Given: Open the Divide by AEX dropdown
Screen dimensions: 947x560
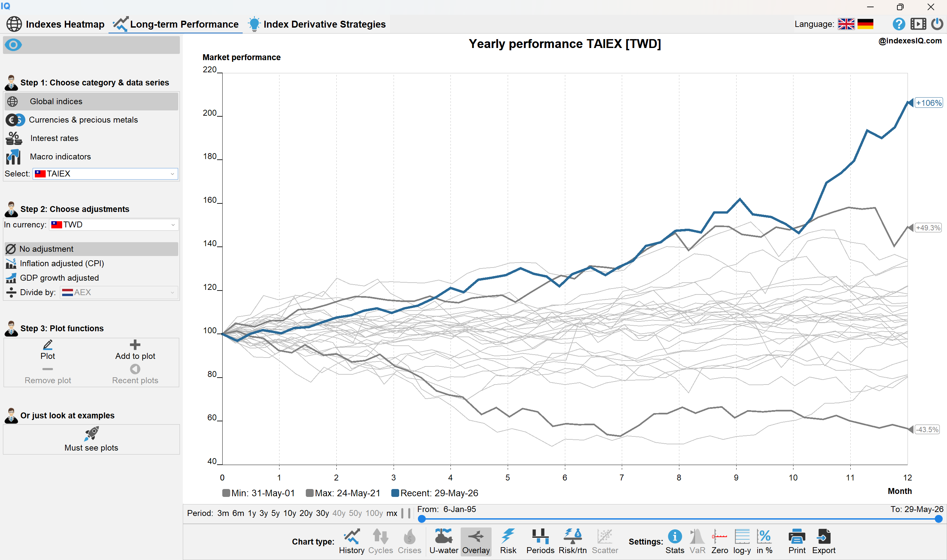Looking at the screenshot, I should pos(119,292).
